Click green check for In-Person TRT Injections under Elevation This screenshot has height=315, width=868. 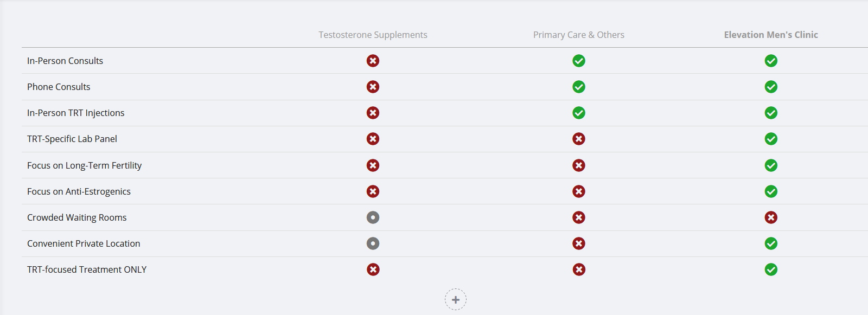click(x=771, y=113)
